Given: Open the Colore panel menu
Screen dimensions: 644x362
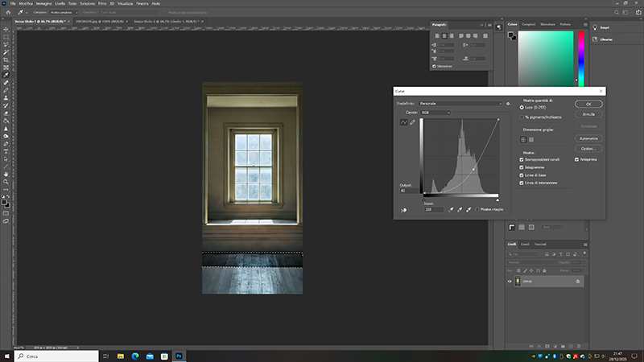Looking at the screenshot, I should [x=585, y=25].
